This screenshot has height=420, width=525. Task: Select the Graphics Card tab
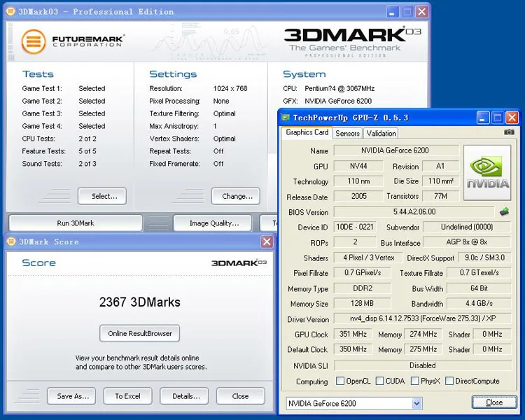click(307, 132)
